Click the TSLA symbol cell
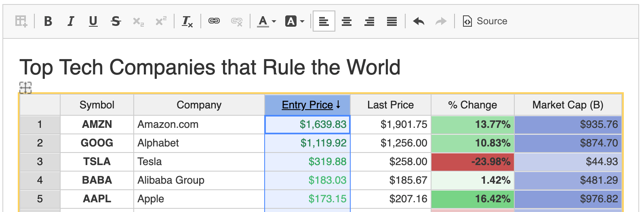The height and width of the screenshot is (212, 644). [97, 162]
